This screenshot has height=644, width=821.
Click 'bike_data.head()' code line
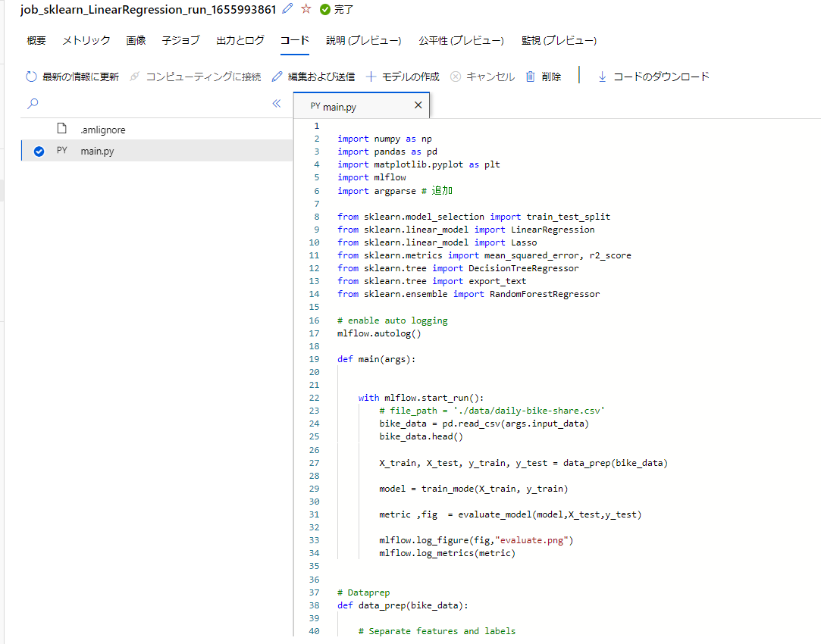[421, 436]
